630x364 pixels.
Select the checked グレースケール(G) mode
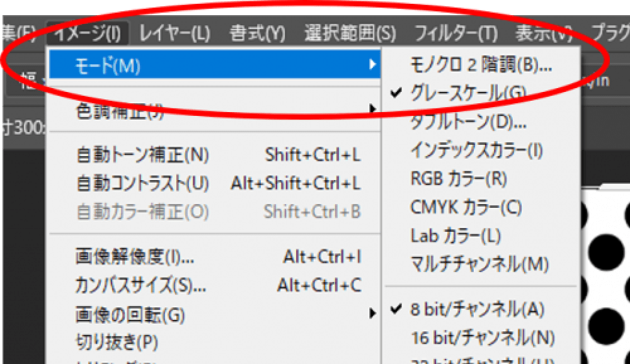click(x=481, y=93)
